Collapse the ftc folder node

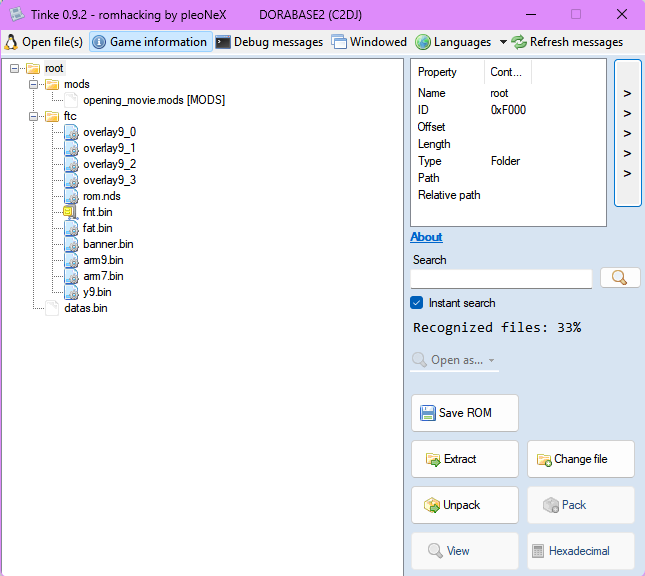(33, 116)
